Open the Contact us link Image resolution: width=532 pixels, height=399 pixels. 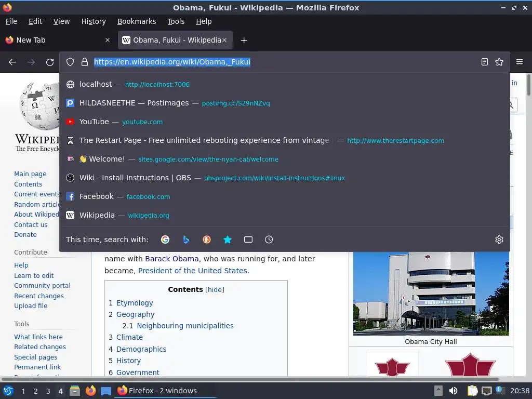[x=31, y=224]
